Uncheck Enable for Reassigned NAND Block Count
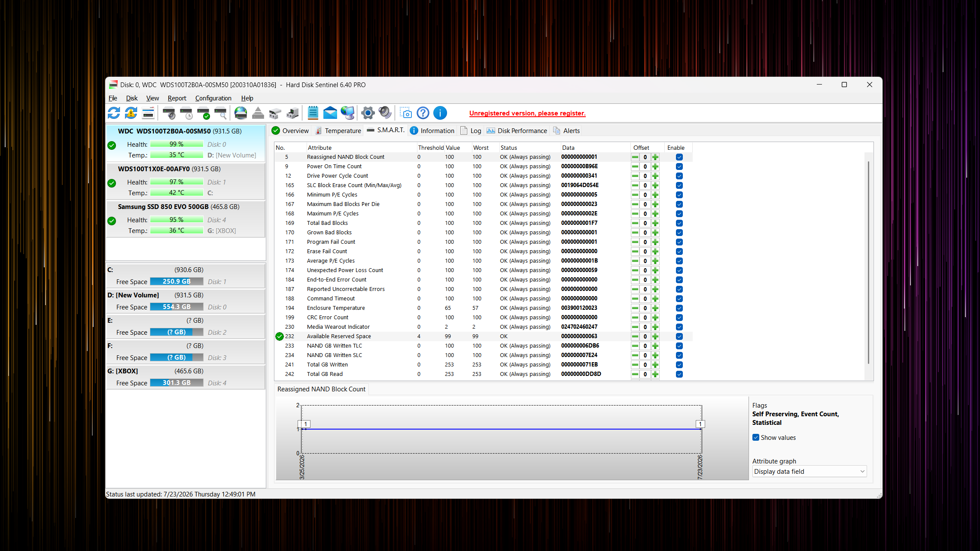Image resolution: width=980 pixels, height=551 pixels. [679, 157]
